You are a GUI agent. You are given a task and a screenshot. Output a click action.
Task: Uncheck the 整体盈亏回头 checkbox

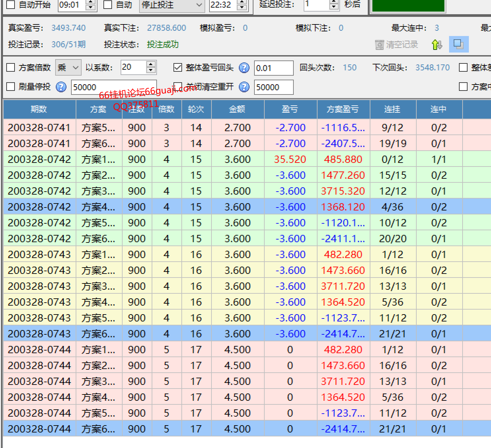(178, 68)
